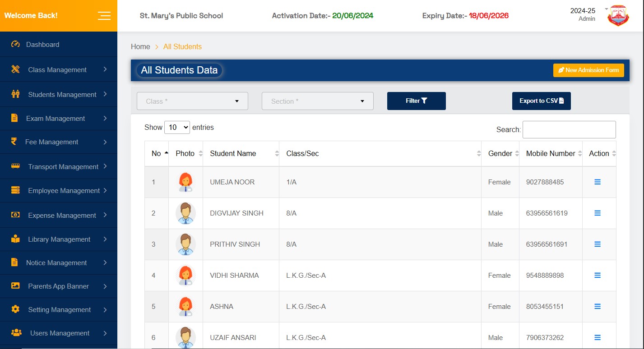Open the Section filter dropdown

[x=317, y=101]
